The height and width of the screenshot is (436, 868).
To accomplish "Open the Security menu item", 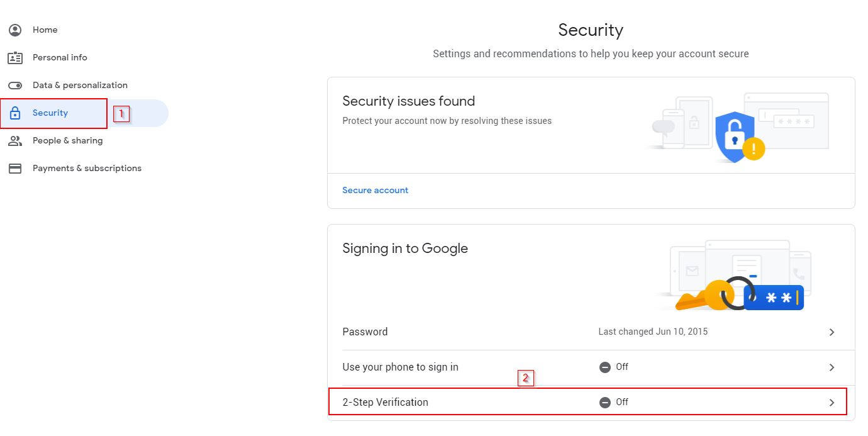I will tap(50, 113).
